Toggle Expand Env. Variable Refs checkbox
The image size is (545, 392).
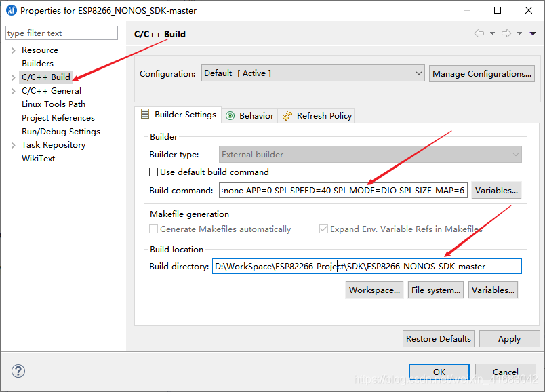point(323,229)
